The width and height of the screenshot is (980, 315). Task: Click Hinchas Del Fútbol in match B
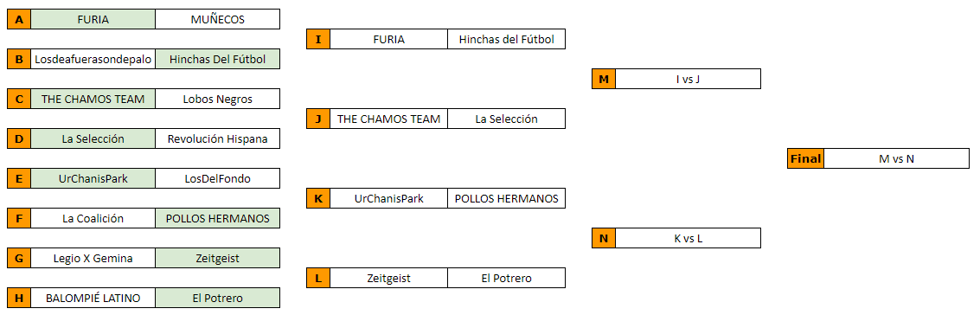[217, 60]
